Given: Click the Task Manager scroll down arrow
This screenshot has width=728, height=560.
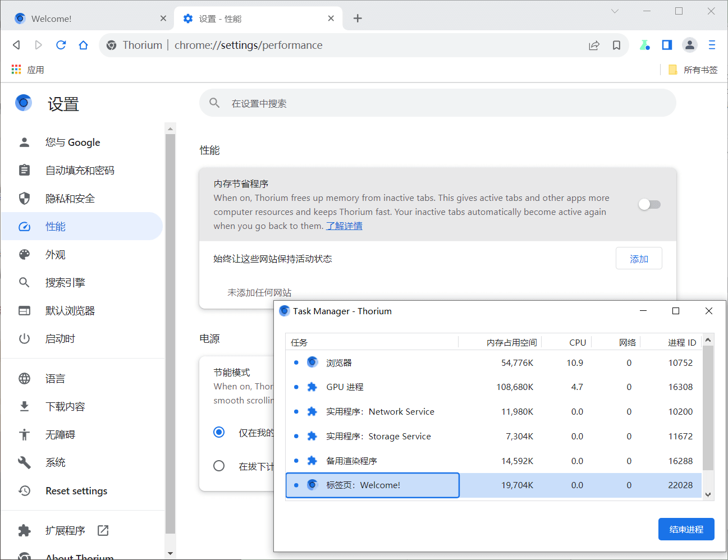Looking at the screenshot, I should (x=708, y=494).
